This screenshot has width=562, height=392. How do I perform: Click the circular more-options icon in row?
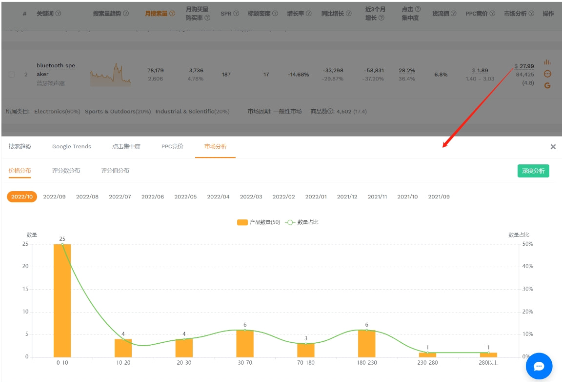[547, 74]
